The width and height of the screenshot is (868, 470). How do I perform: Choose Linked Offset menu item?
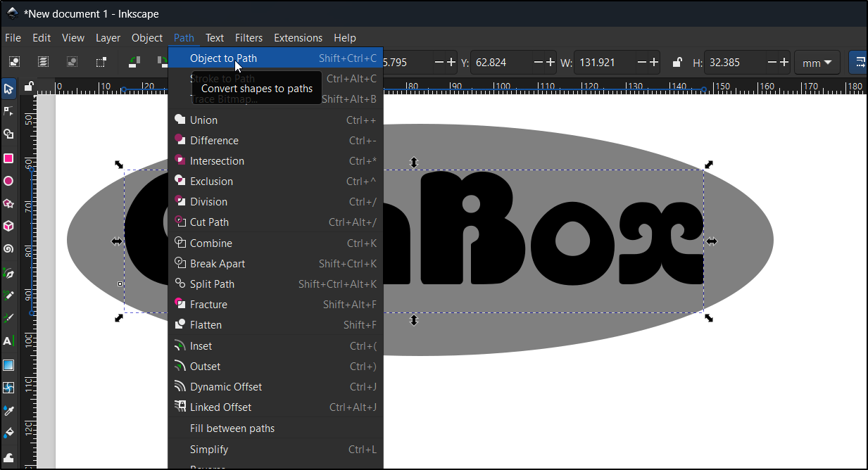(x=275, y=407)
